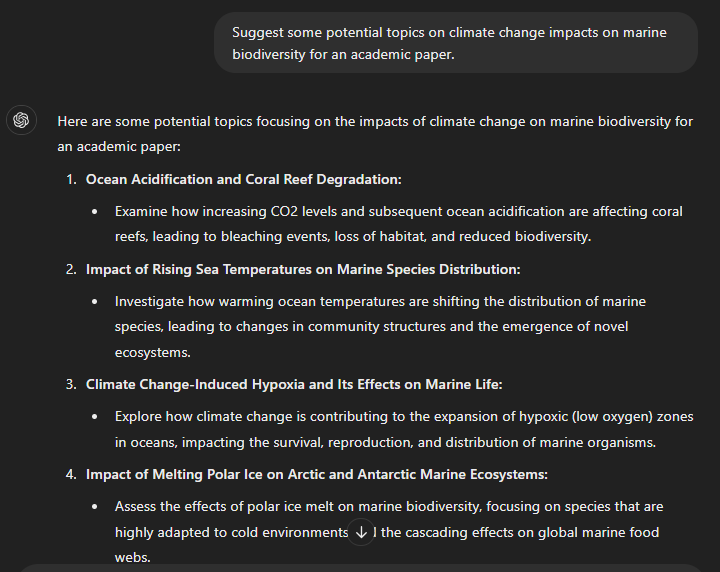Click the bullet text about CO2 levels
Image resolution: width=720 pixels, height=572 pixels.
399,224
